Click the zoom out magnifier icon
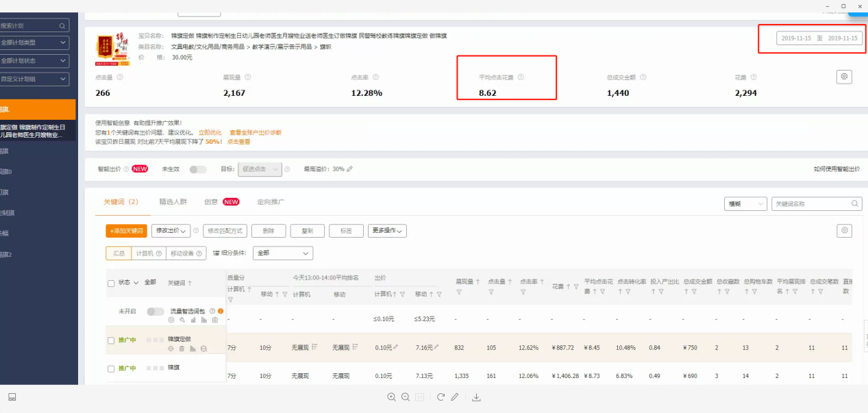Screen dimensions: 868x413 pyautogui.click(x=406, y=397)
